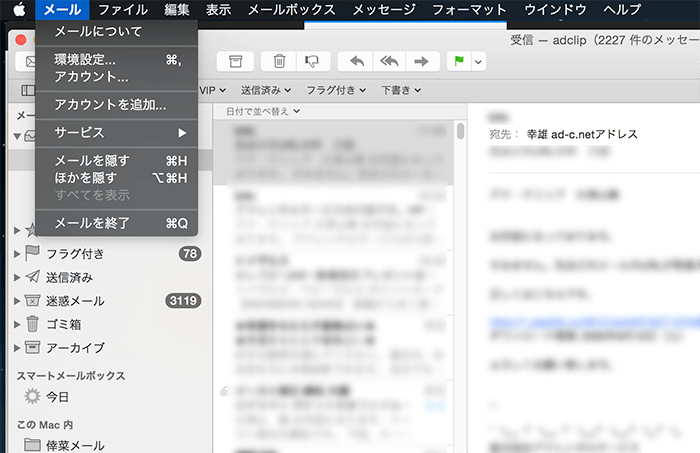700x453 pixels.
Task: Click the Archive button in the toolbar
Action: coord(235,61)
